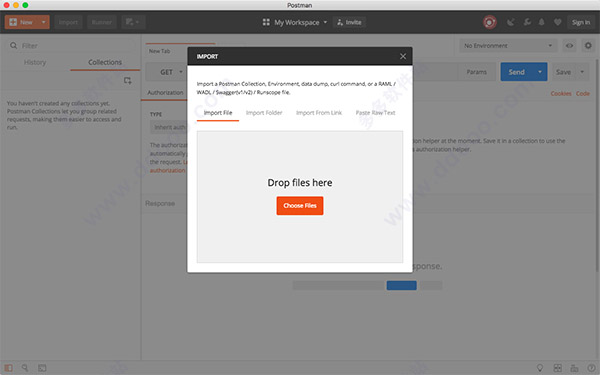This screenshot has height=375, width=600.
Task: Click the Invite button
Action: click(x=349, y=22)
